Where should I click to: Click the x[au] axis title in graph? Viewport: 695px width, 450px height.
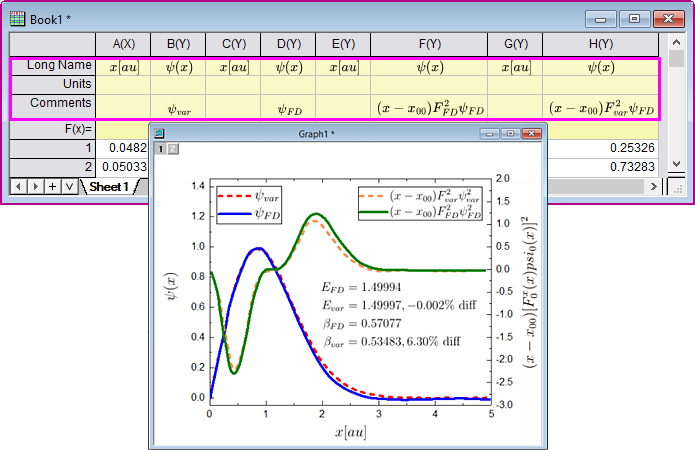pos(351,432)
